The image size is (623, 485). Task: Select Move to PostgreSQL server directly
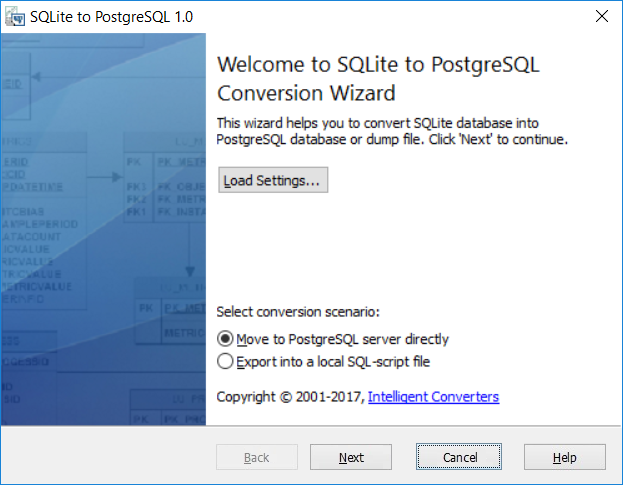click(333, 339)
